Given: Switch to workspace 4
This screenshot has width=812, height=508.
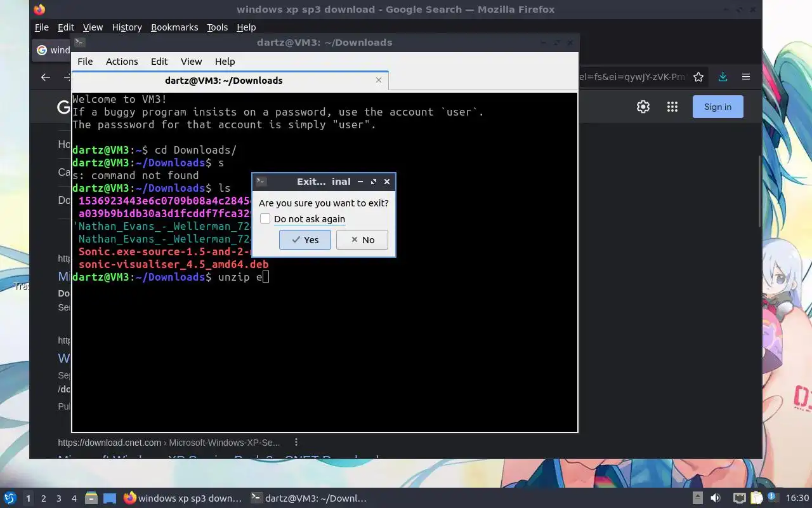Looking at the screenshot, I should pos(74,498).
